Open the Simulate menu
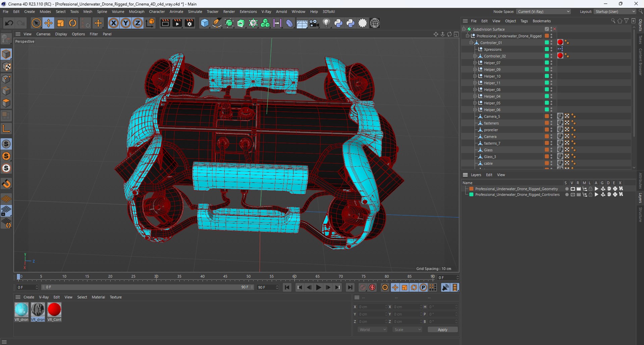The width and height of the screenshot is (644, 345). 195,11
